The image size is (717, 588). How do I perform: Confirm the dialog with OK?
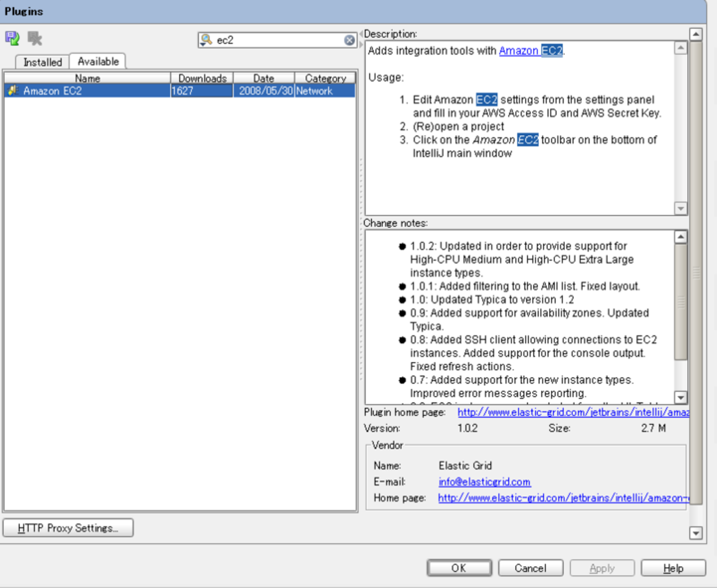tap(459, 568)
